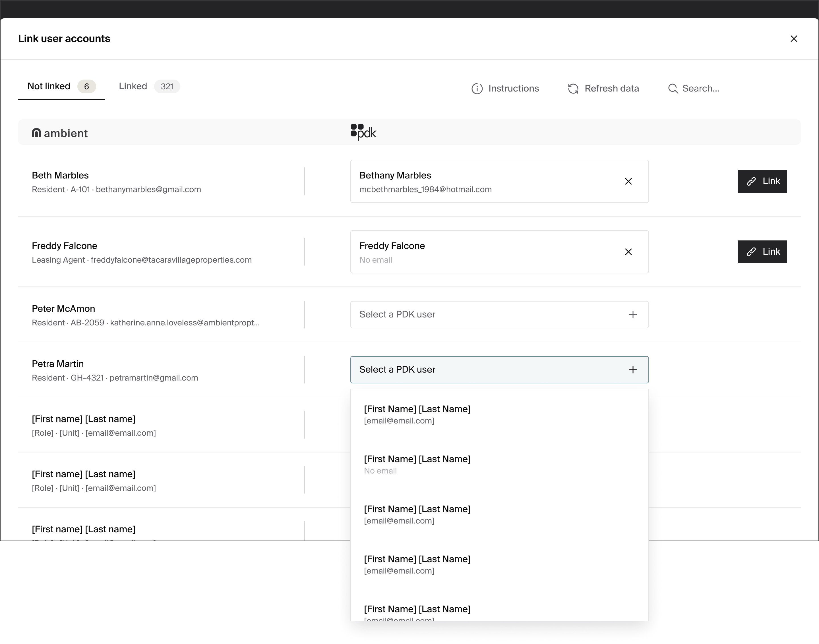Click the Freddy Falcone ambient name

click(65, 246)
